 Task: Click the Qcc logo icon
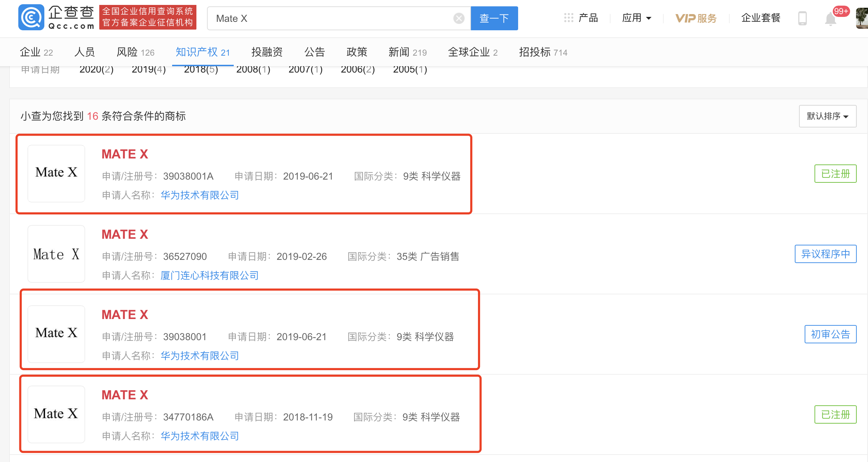(x=31, y=18)
